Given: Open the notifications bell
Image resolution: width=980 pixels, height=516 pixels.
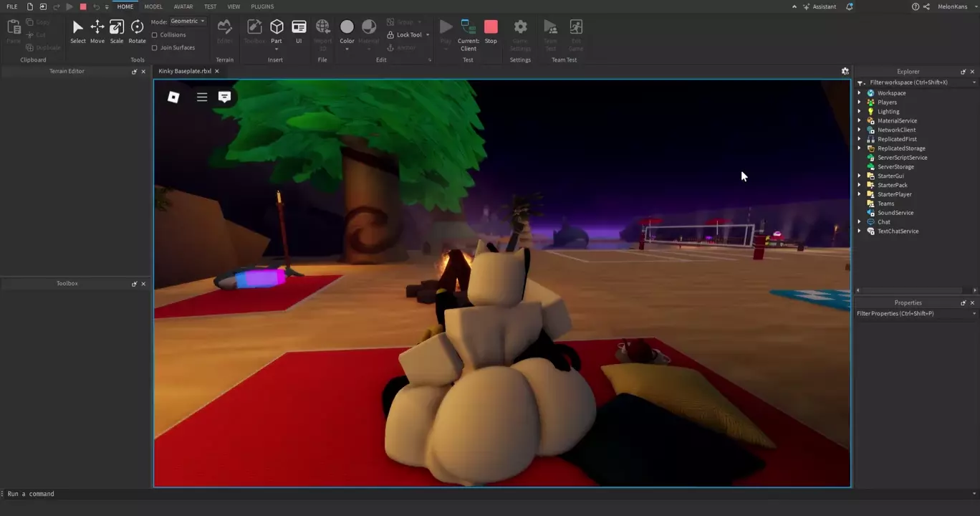Looking at the screenshot, I should point(850,6).
